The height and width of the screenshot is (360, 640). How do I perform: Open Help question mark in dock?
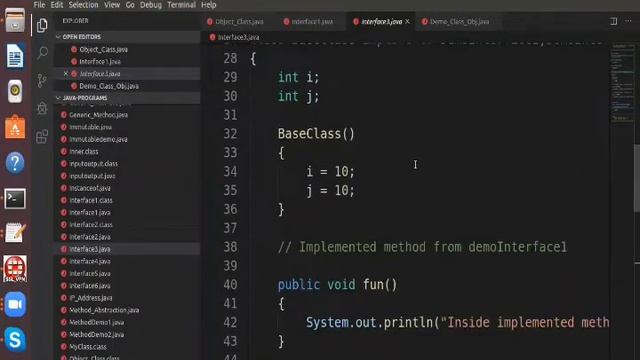click(15, 163)
